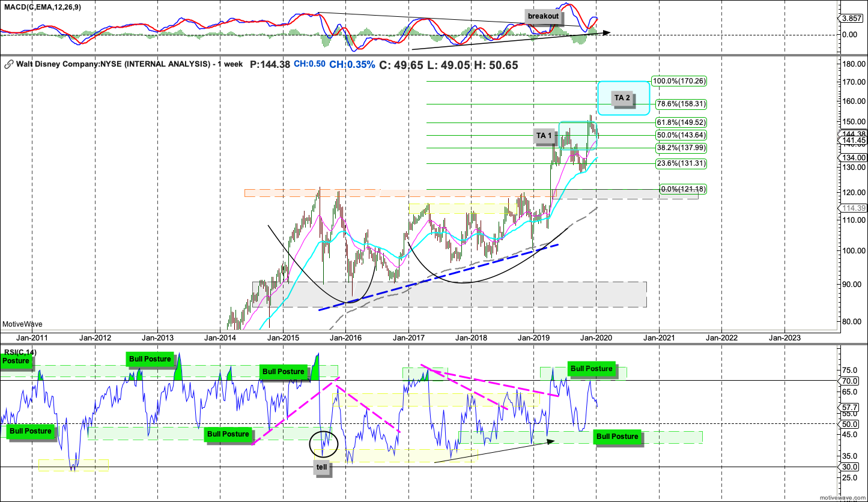Click the Jan-2014 date axis label
The height and width of the screenshot is (502, 868).
(x=220, y=337)
